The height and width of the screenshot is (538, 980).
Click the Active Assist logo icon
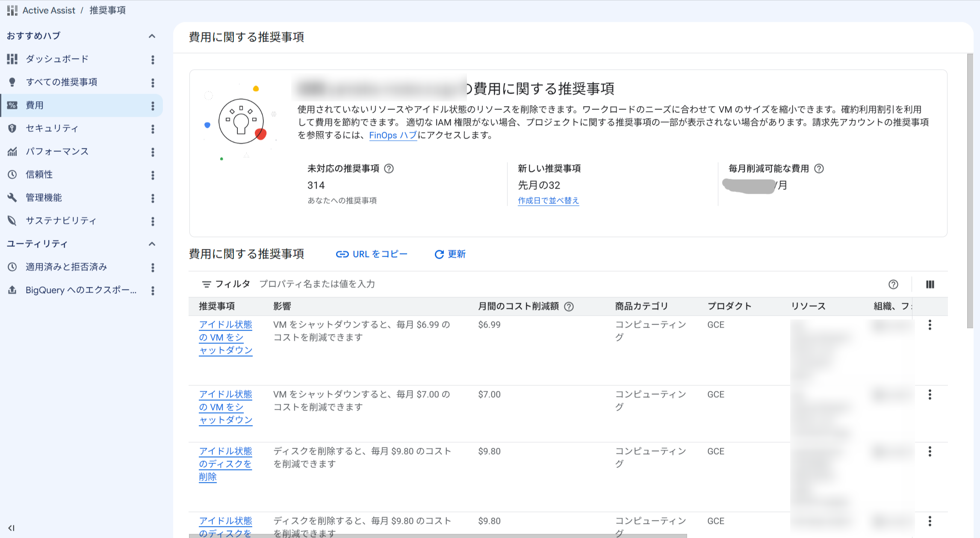coord(12,10)
